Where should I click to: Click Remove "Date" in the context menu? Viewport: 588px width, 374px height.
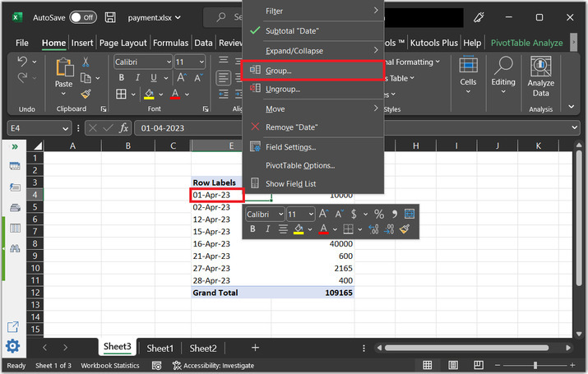coord(313,127)
